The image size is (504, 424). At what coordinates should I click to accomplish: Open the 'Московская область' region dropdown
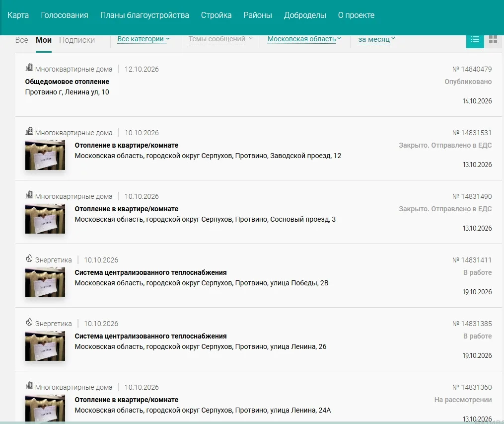[x=304, y=39]
